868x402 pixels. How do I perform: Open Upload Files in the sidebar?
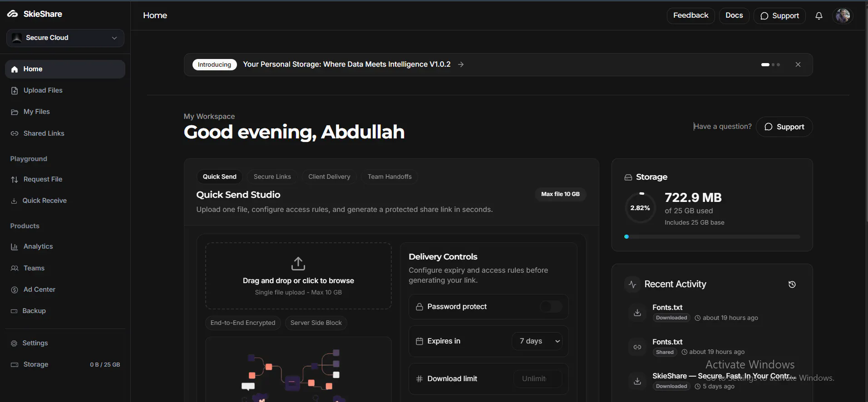[x=65, y=91]
